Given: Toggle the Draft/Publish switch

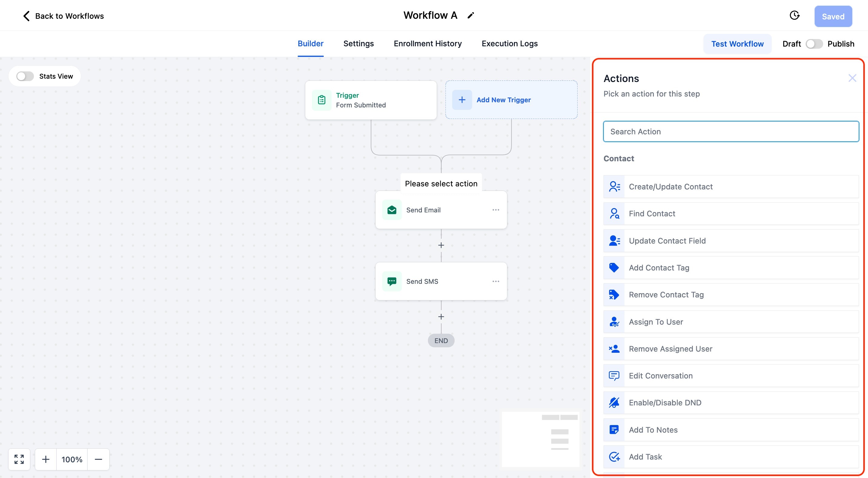Looking at the screenshot, I should coord(814,44).
